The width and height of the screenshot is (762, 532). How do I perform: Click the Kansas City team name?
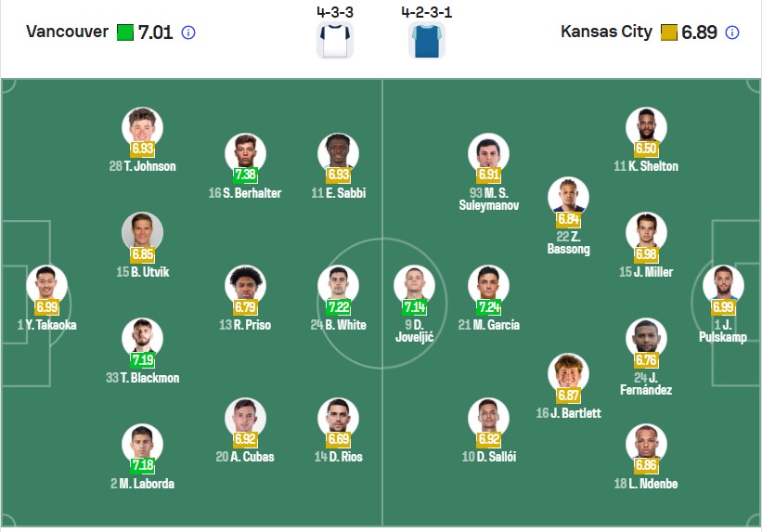[x=606, y=32]
